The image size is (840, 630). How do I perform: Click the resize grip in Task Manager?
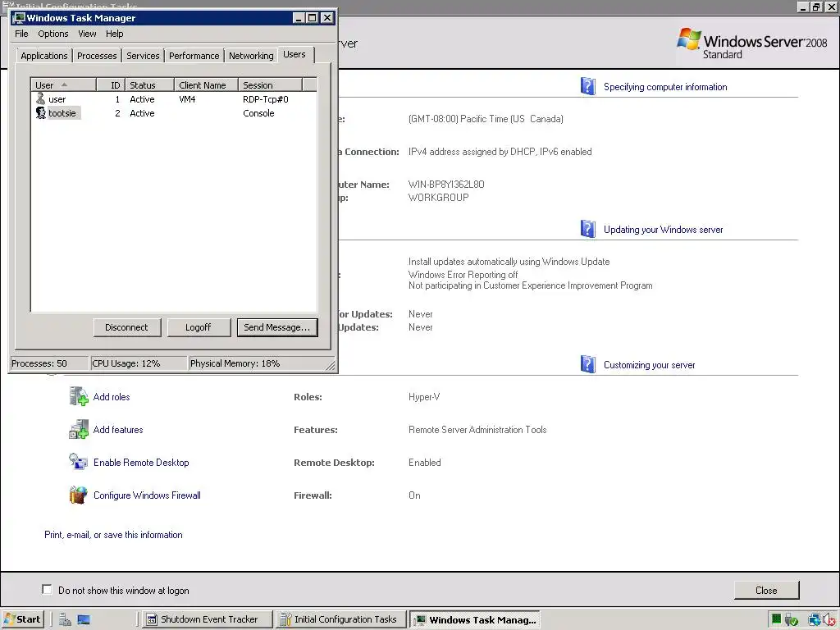click(x=331, y=366)
